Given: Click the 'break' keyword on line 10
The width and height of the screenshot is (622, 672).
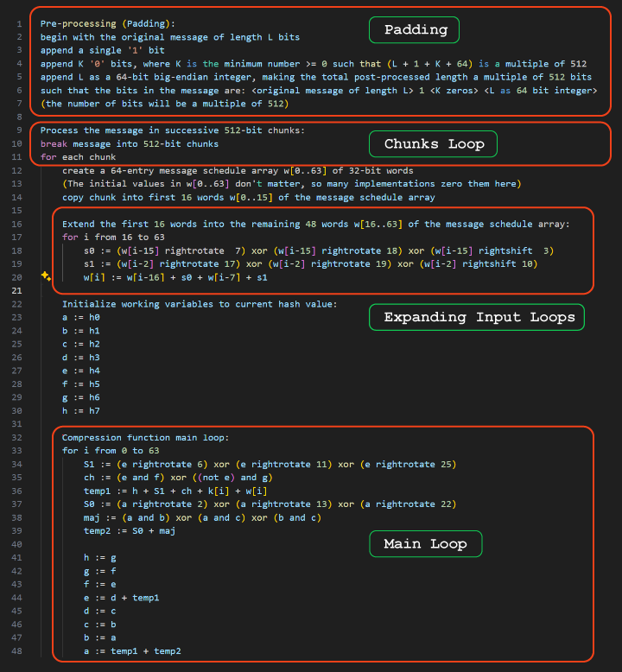Looking at the screenshot, I should click(x=54, y=143).
